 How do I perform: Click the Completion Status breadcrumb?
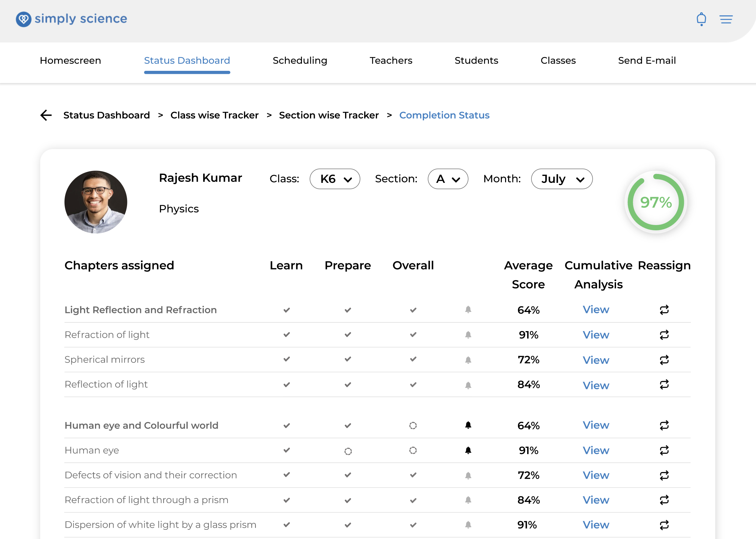point(444,115)
